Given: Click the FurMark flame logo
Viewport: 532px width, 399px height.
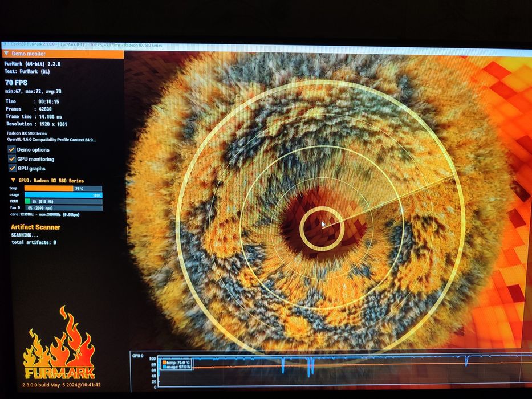Looking at the screenshot, I should (x=59, y=343).
